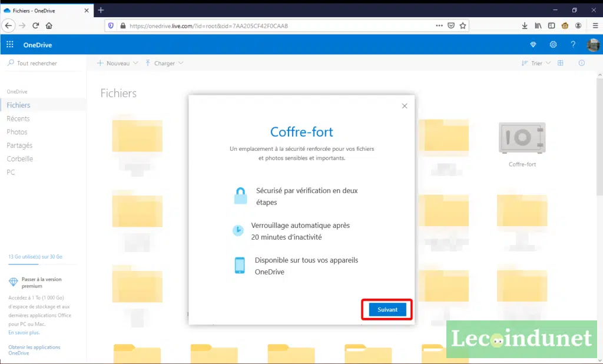
Task: Open the Firefox account icon
Action: point(578,26)
